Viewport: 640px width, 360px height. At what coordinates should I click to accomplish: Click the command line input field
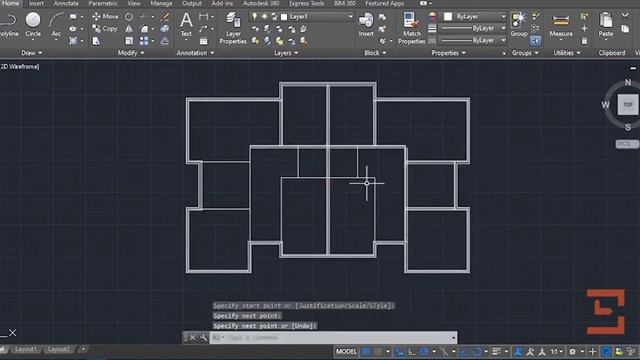pyautogui.click(x=333, y=338)
